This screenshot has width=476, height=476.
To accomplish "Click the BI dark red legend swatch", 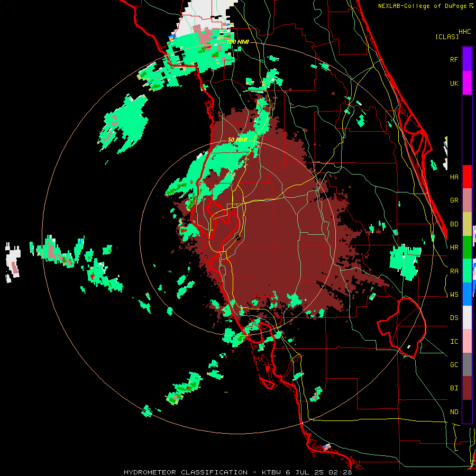I will click(x=467, y=388).
